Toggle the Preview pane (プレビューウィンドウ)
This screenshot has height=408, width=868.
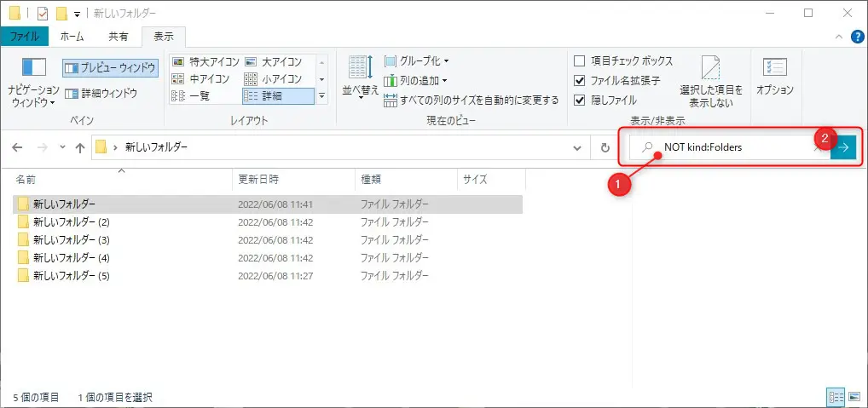pyautogui.click(x=110, y=68)
